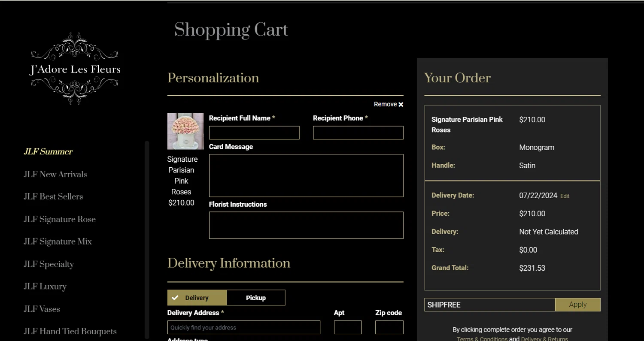The image size is (644, 341).
Task: Click into the Florist Instructions box
Action: pos(306,225)
